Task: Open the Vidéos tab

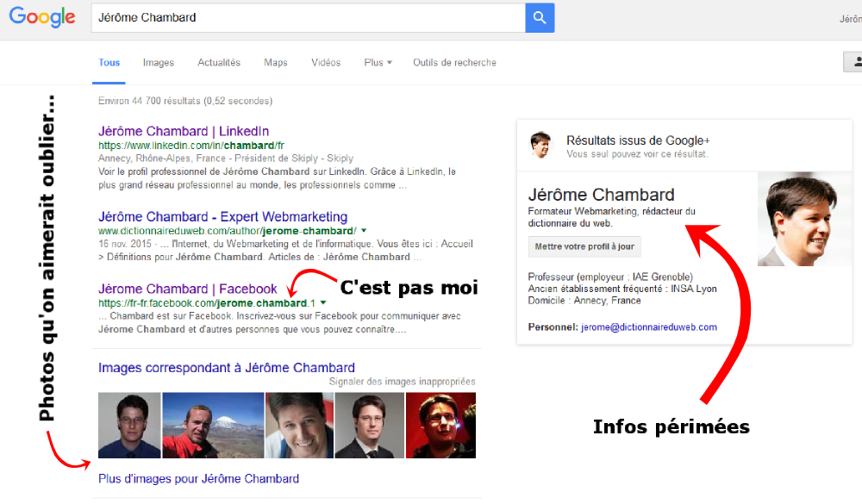Action: (326, 63)
